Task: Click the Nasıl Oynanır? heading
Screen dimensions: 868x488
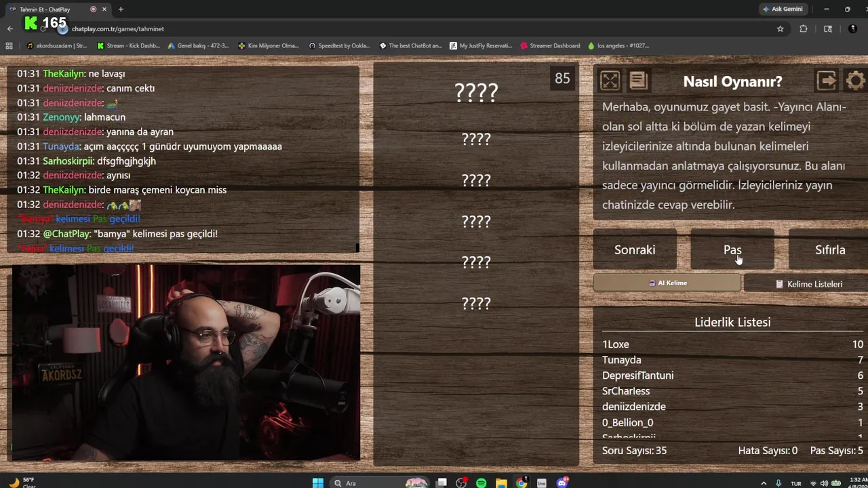Action: point(732,81)
